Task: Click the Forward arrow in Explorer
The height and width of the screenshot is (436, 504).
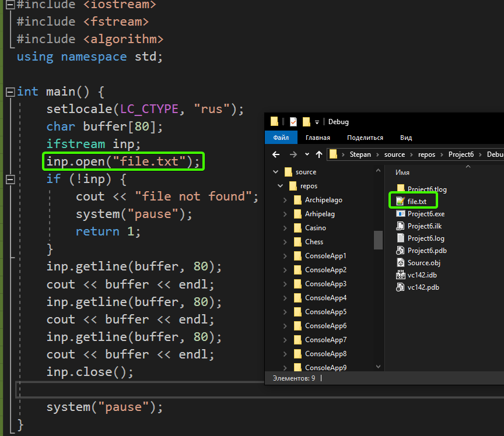Action: point(293,154)
